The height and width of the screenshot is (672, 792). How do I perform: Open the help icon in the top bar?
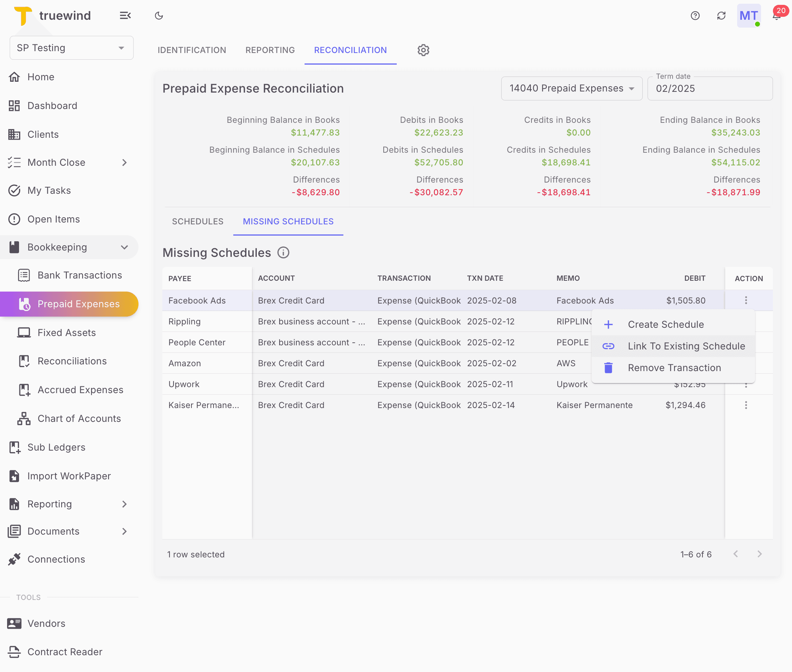pos(695,16)
